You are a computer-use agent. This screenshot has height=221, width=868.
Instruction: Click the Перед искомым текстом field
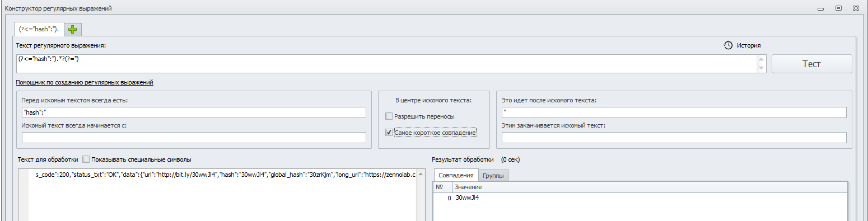click(194, 113)
